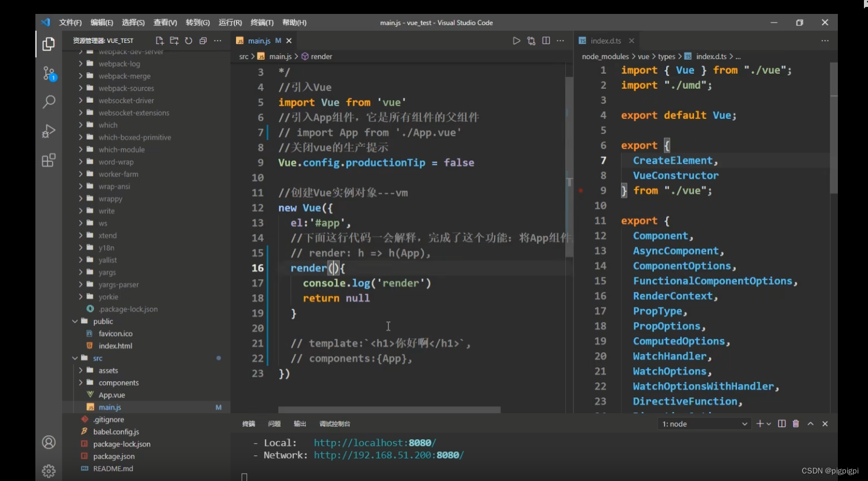
Task: Open the Explorer view in activity bar
Action: coord(49,44)
